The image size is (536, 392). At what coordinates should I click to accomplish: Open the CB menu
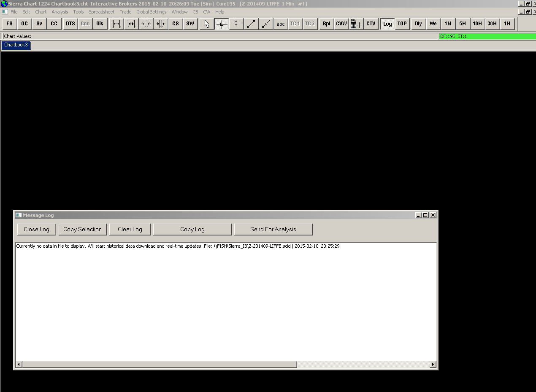click(x=195, y=12)
